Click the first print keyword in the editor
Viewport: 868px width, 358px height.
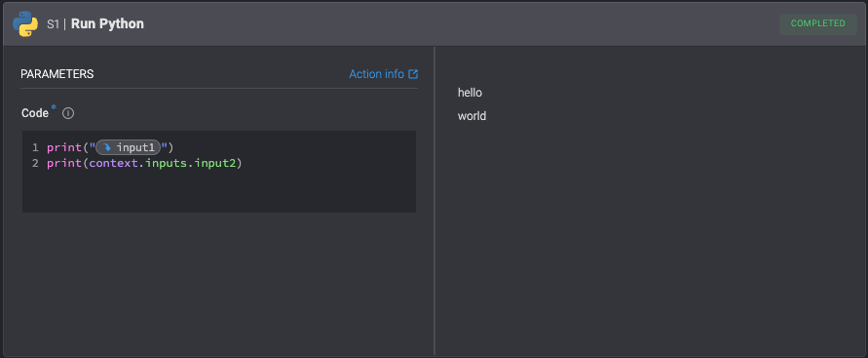[64, 147]
